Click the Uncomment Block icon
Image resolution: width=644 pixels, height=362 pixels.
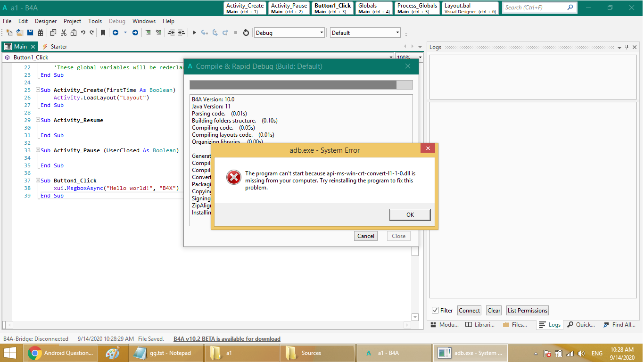click(x=158, y=33)
